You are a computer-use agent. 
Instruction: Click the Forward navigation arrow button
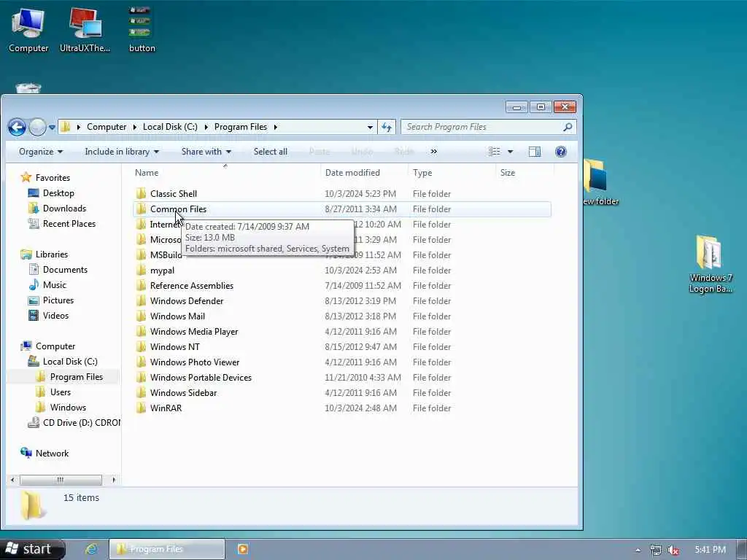[37, 127]
